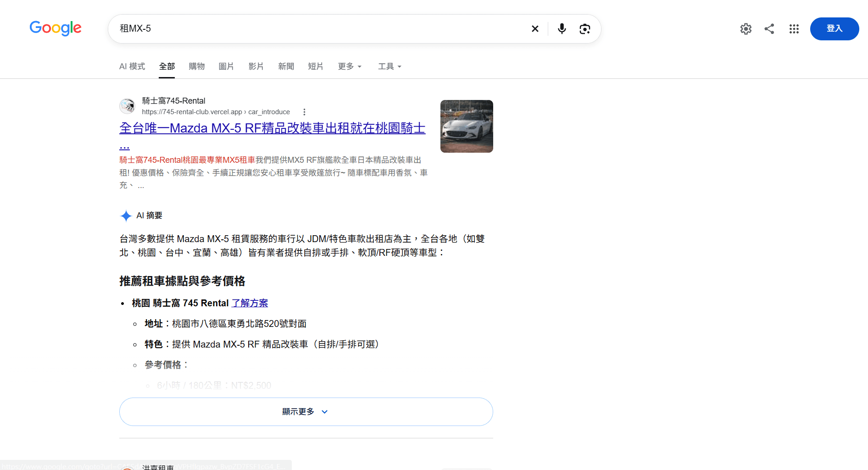This screenshot has width=868, height=470.
Task: Click the AI 摘要 sparkle icon
Action: pyautogui.click(x=126, y=216)
